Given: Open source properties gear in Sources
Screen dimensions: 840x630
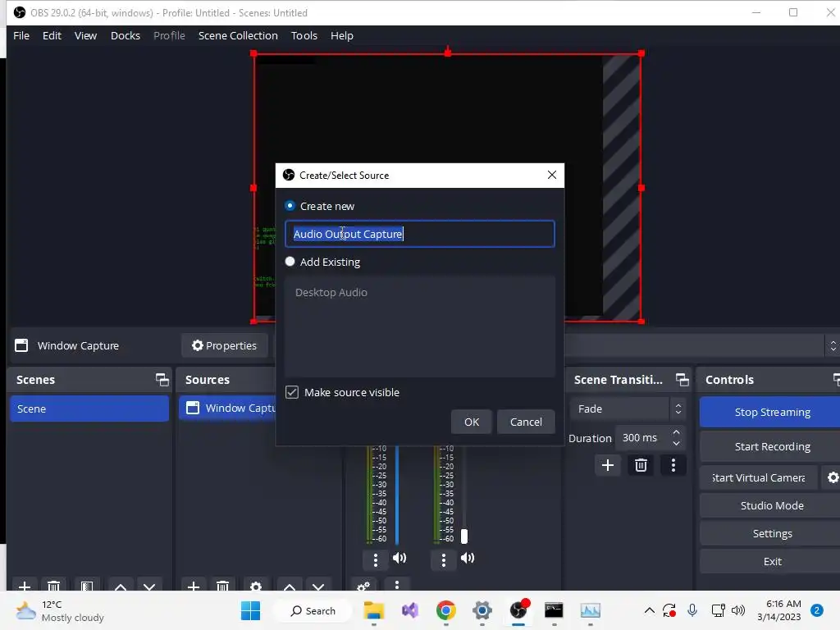Looking at the screenshot, I should coord(256,587).
